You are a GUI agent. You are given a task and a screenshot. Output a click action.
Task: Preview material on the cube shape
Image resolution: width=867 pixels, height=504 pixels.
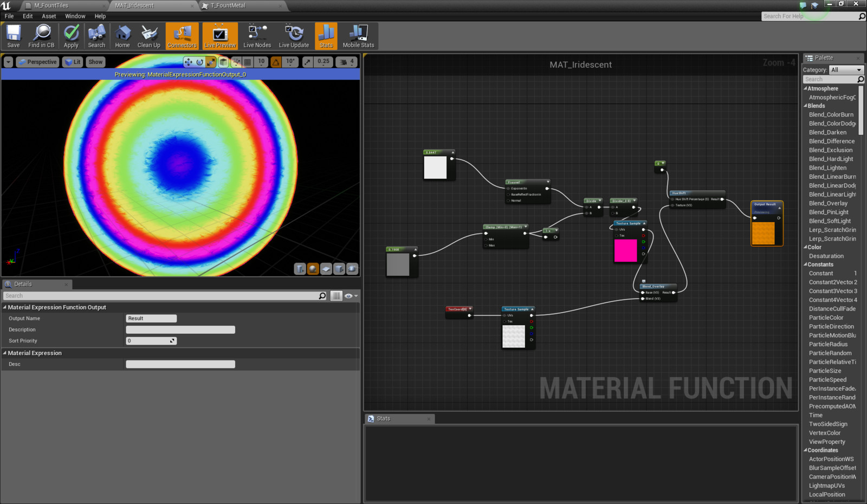point(339,269)
